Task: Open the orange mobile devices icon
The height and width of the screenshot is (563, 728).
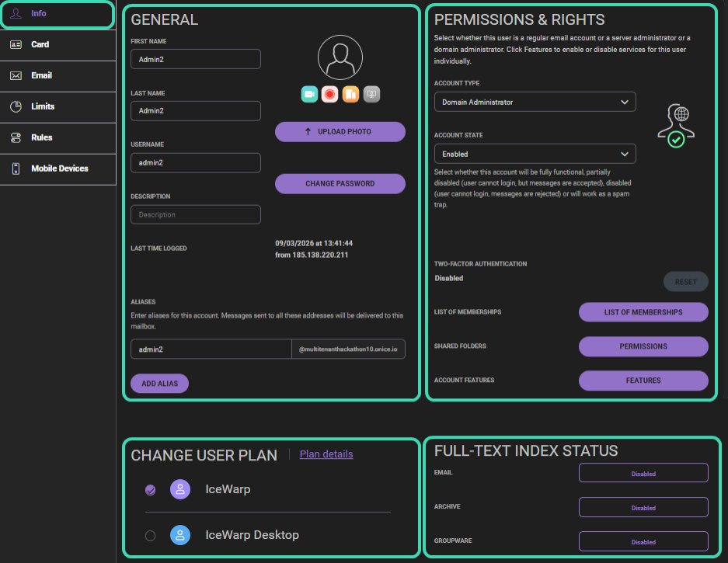Action: click(350, 93)
